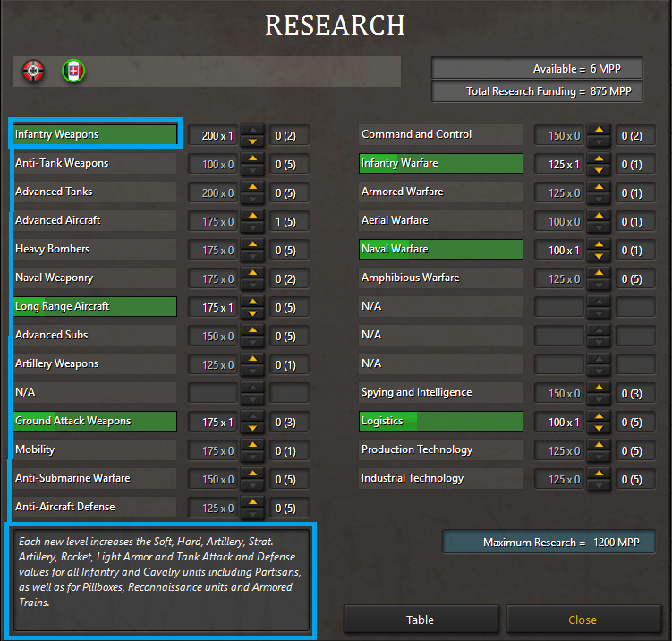Increase Spying and Intelligence research
Image resolution: width=672 pixels, height=641 pixels.
click(x=600, y=388)
